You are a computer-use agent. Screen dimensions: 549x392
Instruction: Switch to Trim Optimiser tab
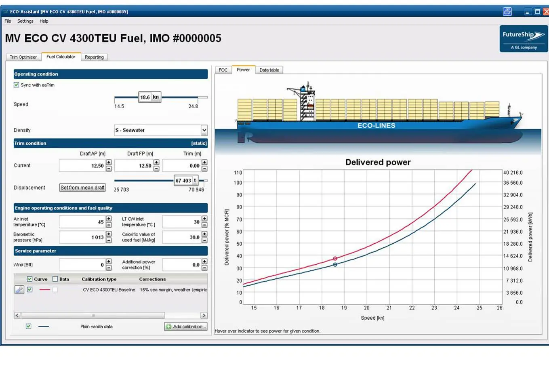(x=23, y=57)
